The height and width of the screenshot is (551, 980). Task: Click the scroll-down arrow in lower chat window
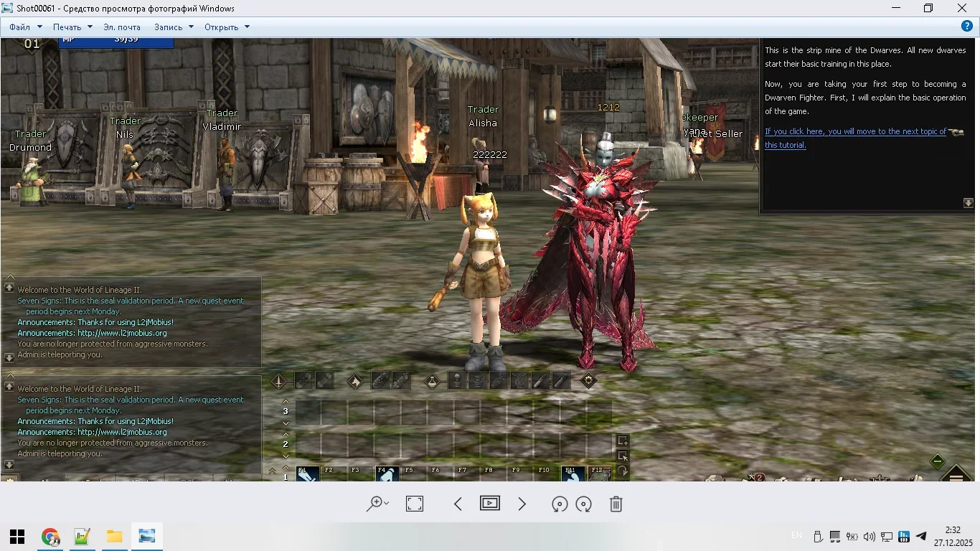coord(9,465)
